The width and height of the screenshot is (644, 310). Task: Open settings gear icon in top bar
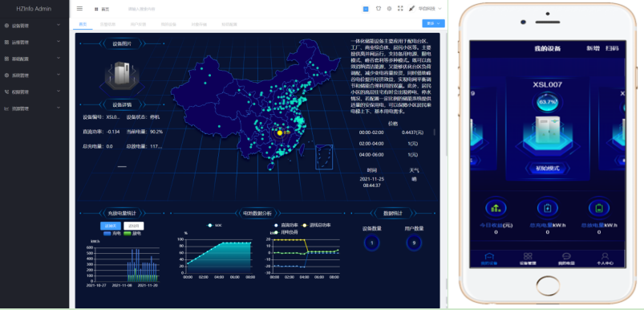[389, 8]
